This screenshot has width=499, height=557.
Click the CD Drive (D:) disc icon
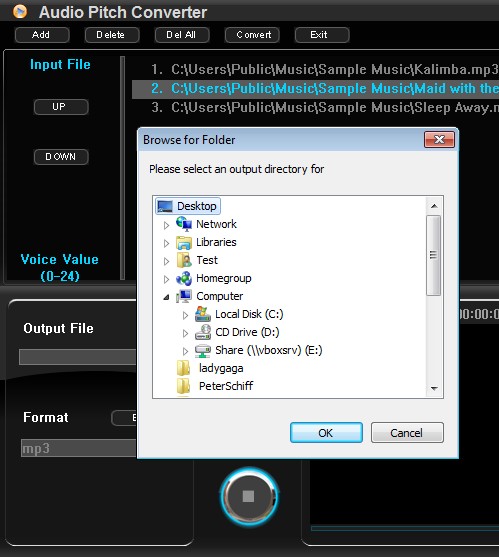coord(203,332)
